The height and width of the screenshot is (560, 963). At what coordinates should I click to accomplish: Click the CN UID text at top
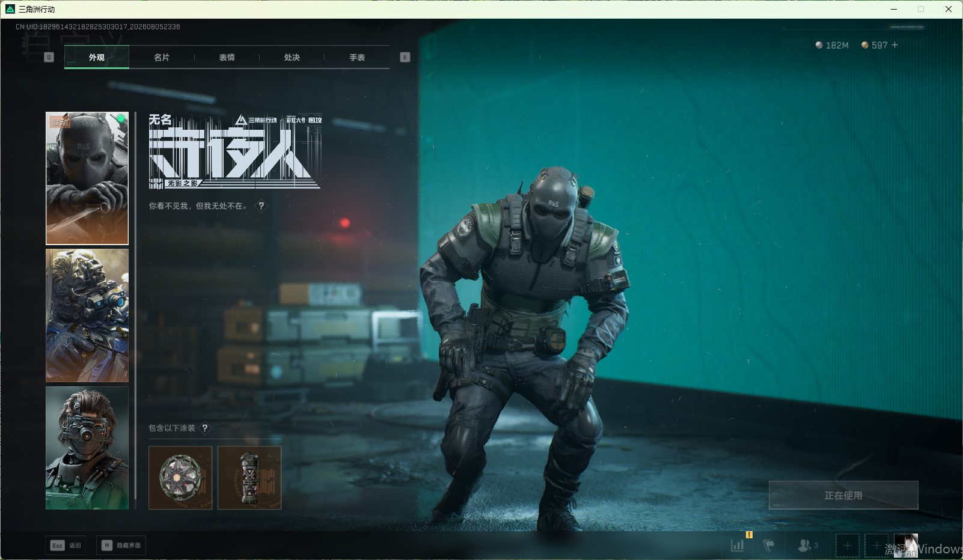point(98,26)
